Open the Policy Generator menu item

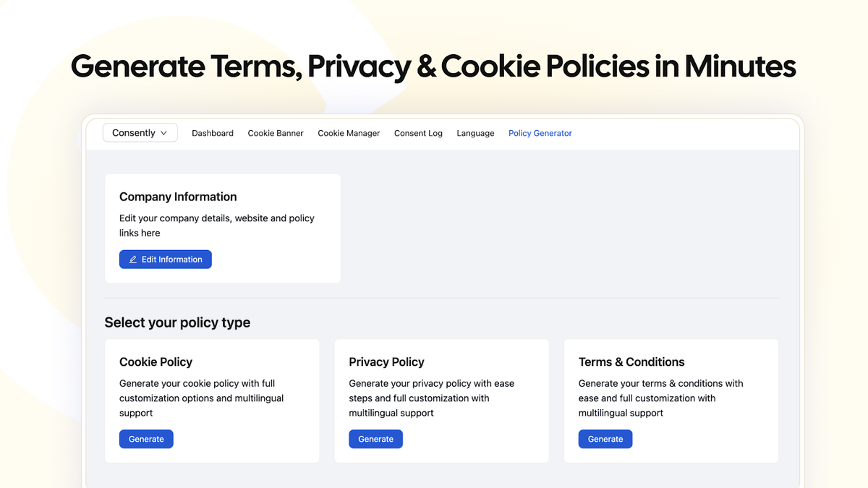coord(540,133)
